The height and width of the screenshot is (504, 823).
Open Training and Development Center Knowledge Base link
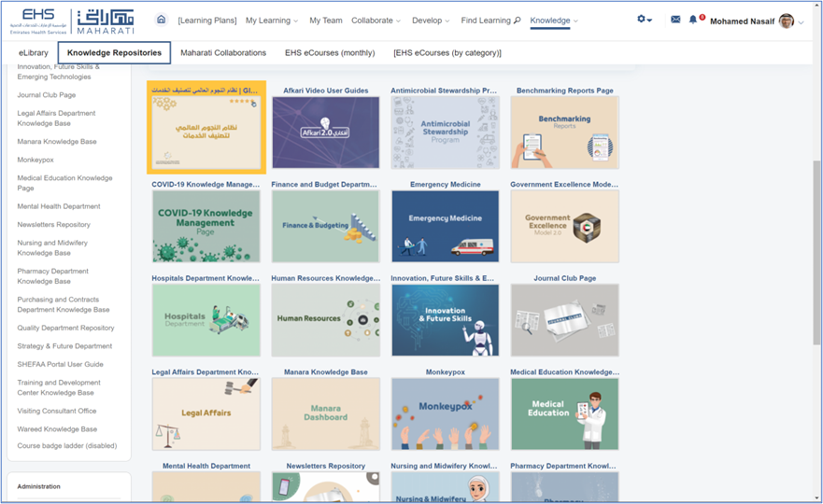coord(58,387)
